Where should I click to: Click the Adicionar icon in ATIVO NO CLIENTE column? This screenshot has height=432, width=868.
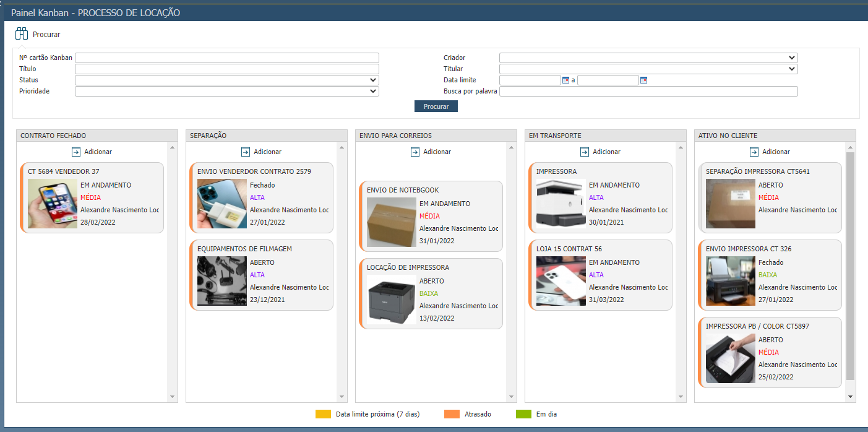coord(754,151)
